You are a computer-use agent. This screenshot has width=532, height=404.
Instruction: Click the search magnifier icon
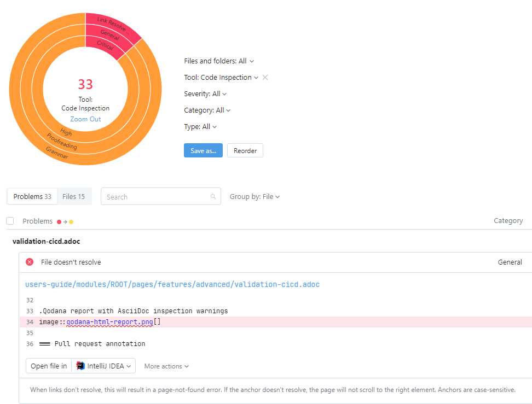(x=213, y=197)
